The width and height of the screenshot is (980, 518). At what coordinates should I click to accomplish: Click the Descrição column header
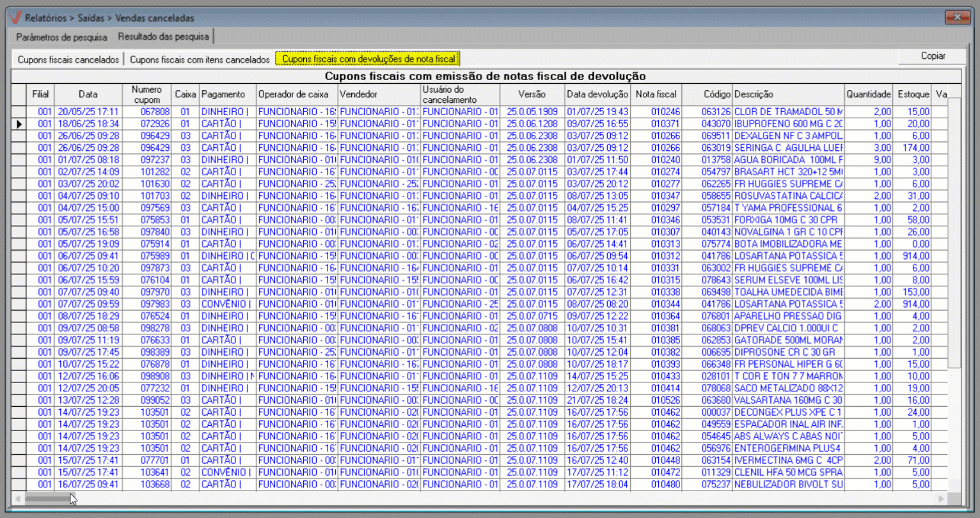click(x=787, y=95)
